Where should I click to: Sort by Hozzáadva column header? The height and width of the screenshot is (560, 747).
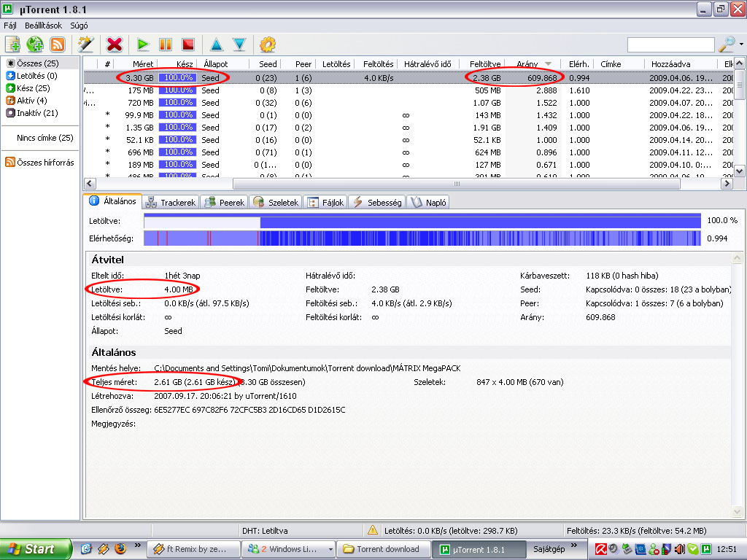(680, 64)
